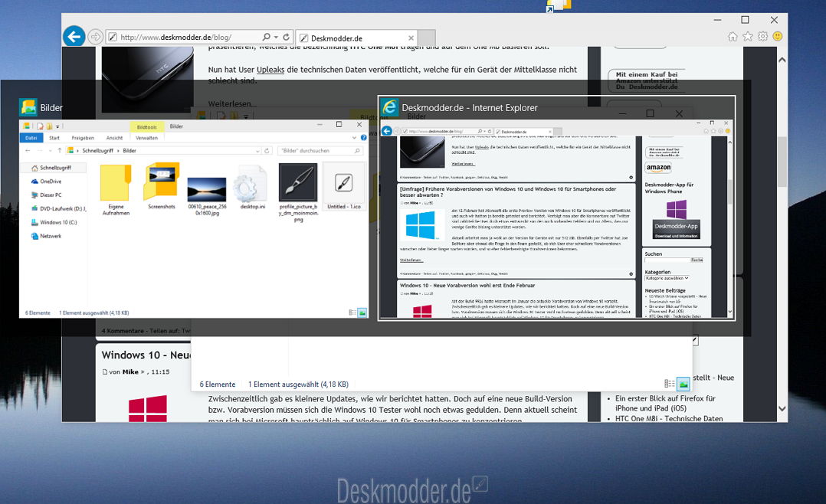Click the Suchen text field in the Internet Explorer preview

tap(667, 260)
